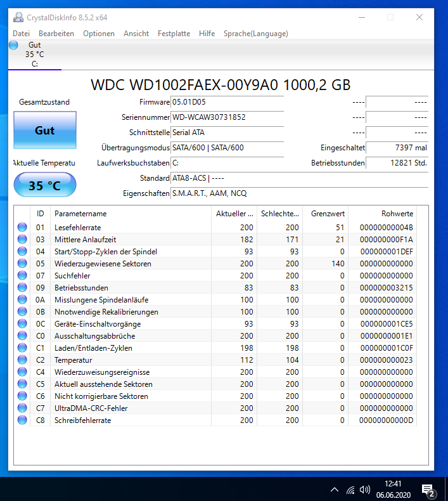Click the status orb for row ID 09
Viewport: 448px width, 501px height.
point(22,287)
